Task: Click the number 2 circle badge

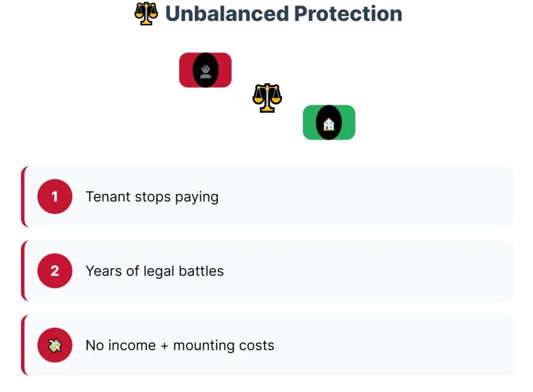Action: pyautogui.click(x=55, y=271)
